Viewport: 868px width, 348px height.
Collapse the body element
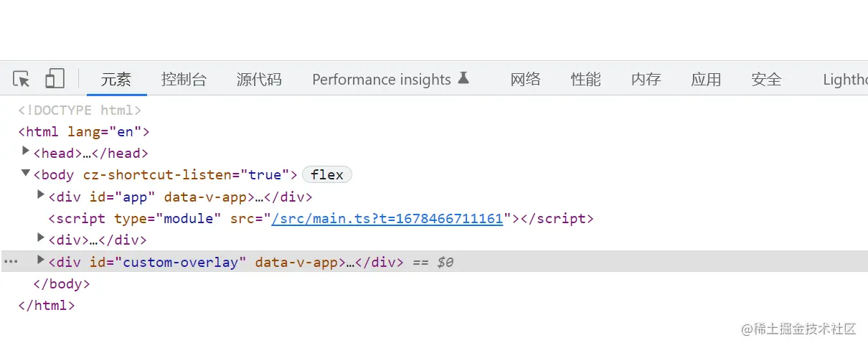[x=26, y=174]
